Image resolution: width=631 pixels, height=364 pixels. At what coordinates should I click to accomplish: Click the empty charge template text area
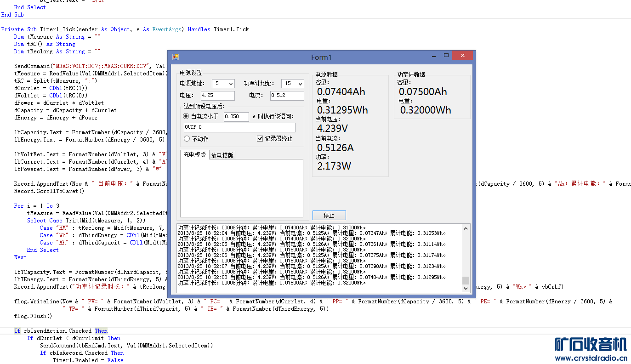click(x=241, y=188)
